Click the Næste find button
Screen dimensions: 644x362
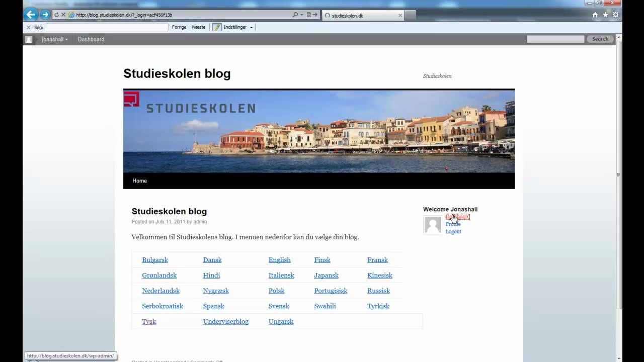(199, 27)
